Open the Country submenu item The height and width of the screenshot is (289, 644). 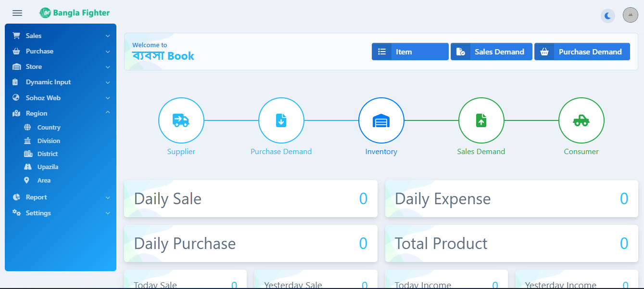pyautogui.click(x=49, y=128)
